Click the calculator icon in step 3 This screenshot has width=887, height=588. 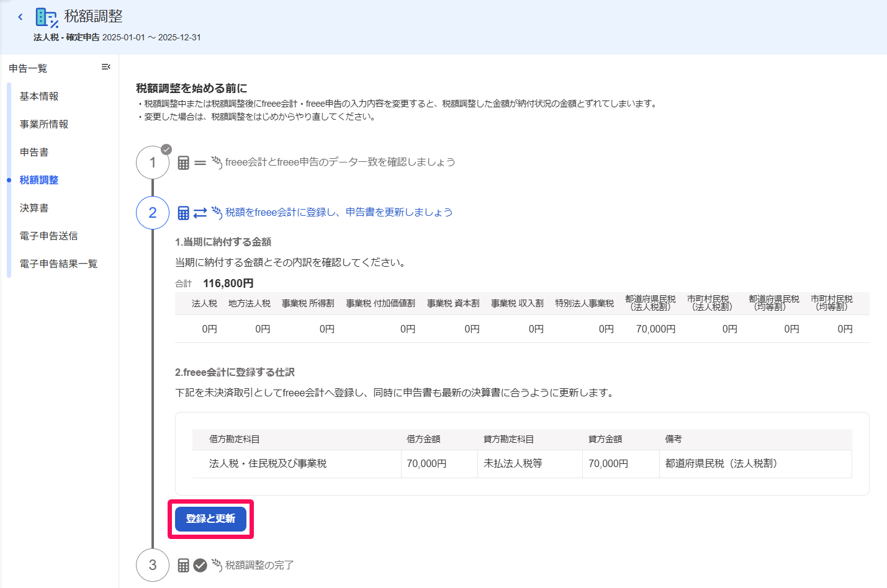click(x=183, y=565)
